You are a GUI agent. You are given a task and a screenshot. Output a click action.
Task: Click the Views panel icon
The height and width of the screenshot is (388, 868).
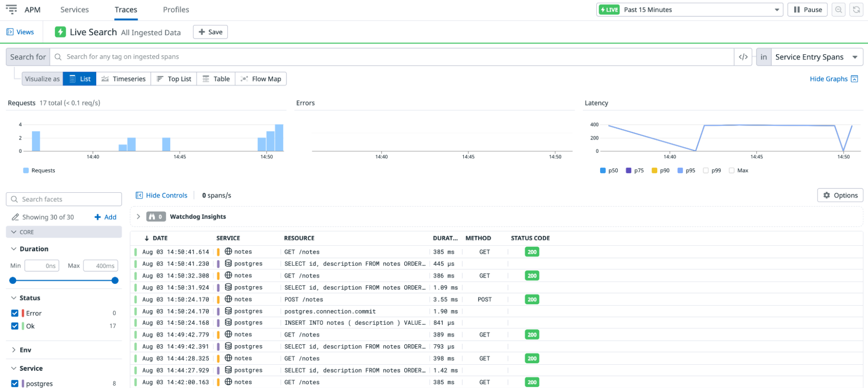[x=10, y=32]
